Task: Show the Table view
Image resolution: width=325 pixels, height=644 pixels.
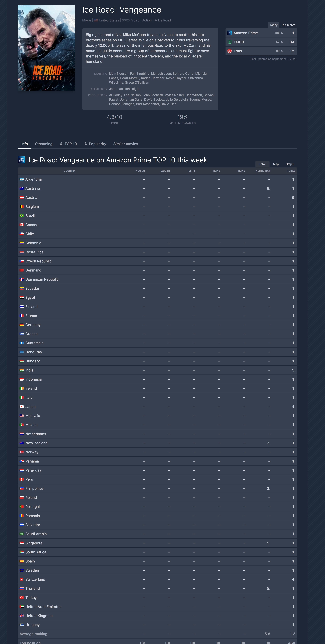Action: (262, 164)
